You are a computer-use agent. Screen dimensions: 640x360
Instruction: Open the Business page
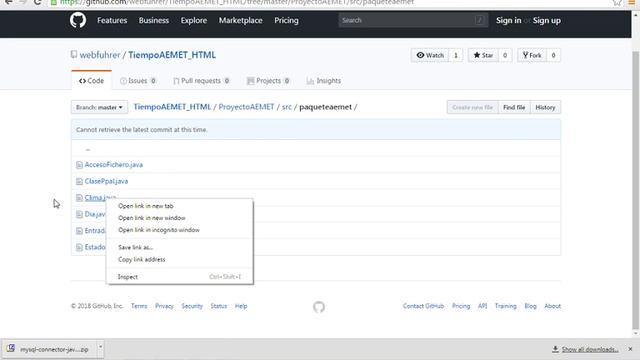153,20
